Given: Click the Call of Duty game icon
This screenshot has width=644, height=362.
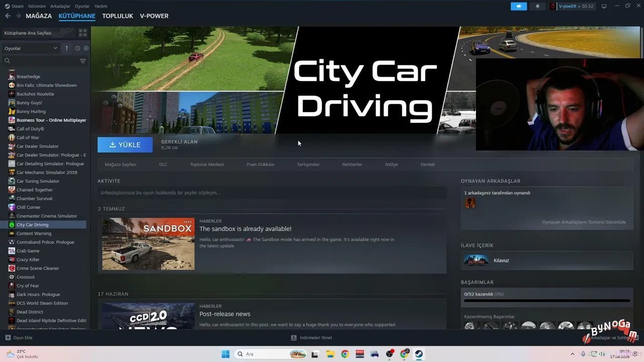Looking at the screenshot, I should pos(12,129).
